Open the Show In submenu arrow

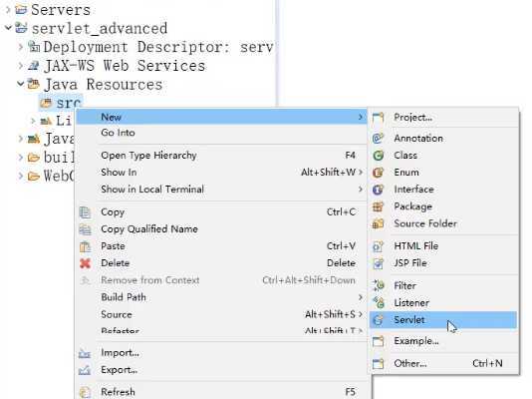pos(361,173)
